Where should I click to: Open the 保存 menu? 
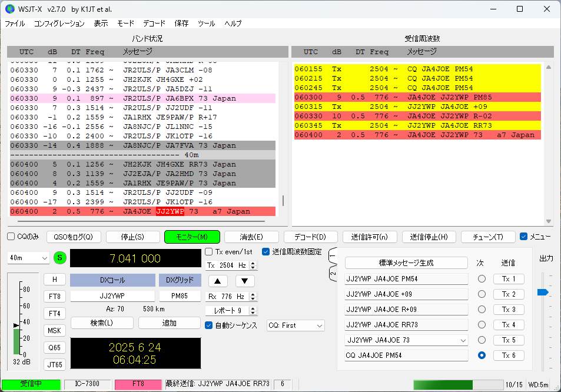pos(181,24)
